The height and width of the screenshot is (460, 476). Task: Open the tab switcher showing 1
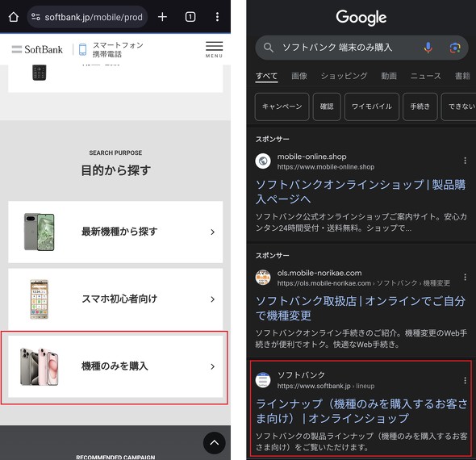pos(190,17)
